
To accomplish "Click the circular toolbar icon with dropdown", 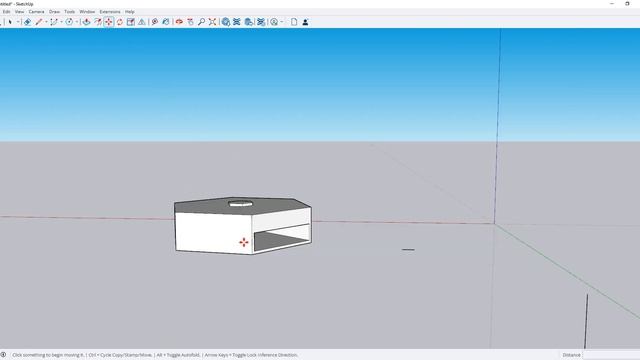I will (x=274, y=22).
